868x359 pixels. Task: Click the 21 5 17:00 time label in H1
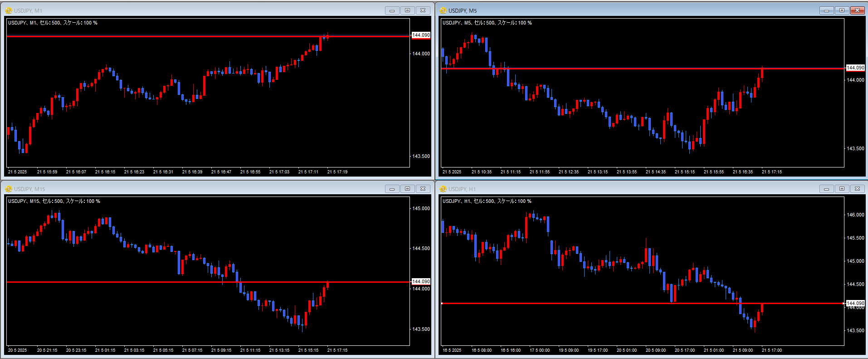[x=772, y=350]
